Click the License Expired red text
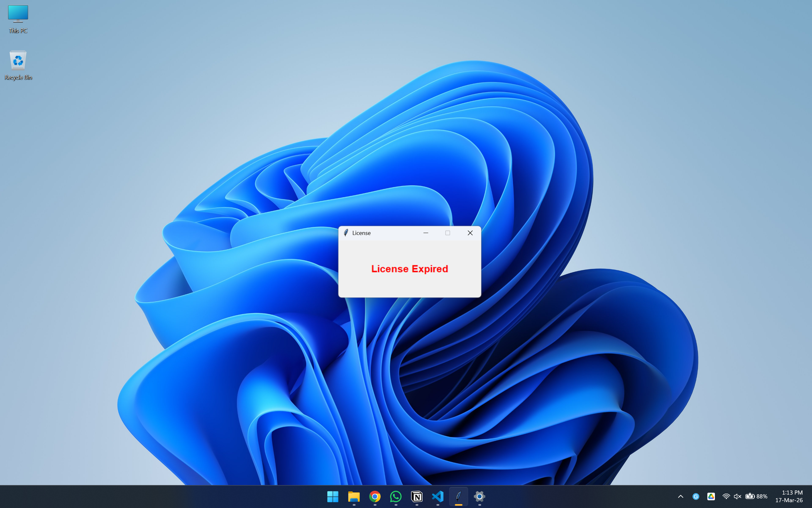The height and width of the screenshot is (508, 812). 410,269
